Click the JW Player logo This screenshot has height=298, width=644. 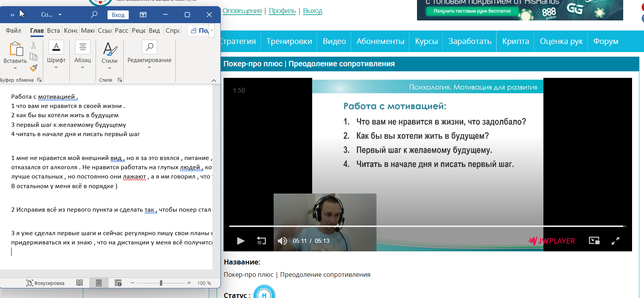pyautogui.click(x=552, y=241)
